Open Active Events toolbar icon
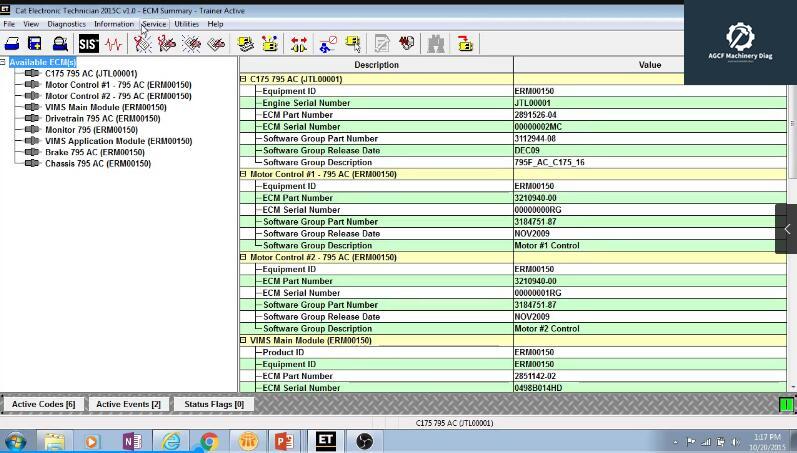This screenshot has height=453, width=797. (x=192, y=44)
